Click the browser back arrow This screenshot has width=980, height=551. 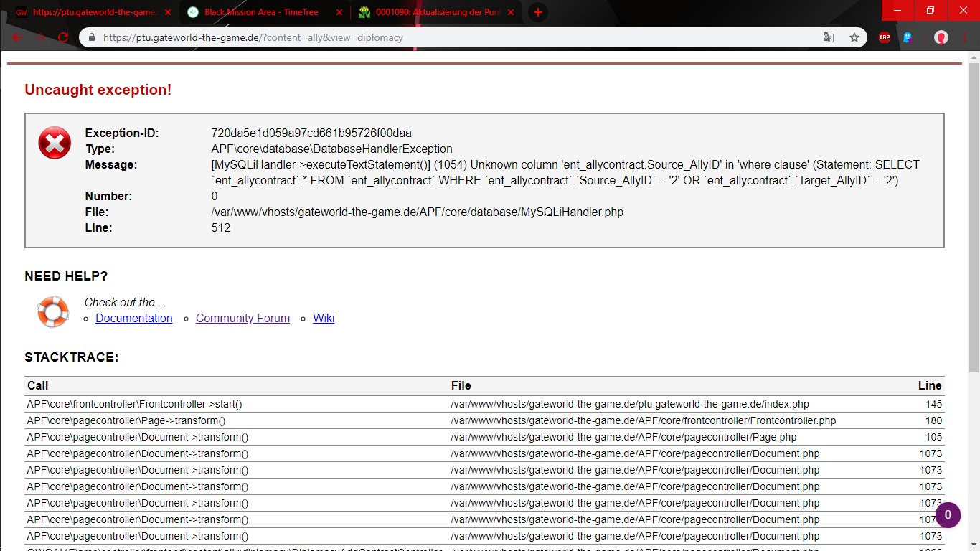click(17, 38)
